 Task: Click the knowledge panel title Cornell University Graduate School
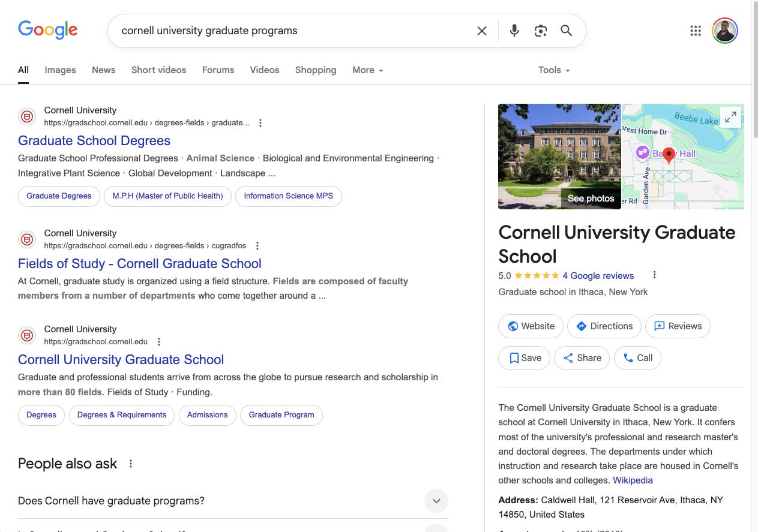(x=617, y=244)
